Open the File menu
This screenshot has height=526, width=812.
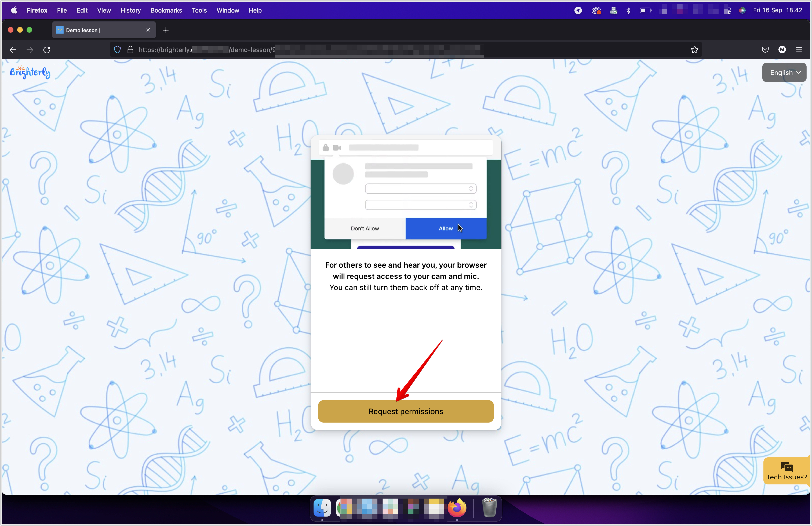(62, 10)
